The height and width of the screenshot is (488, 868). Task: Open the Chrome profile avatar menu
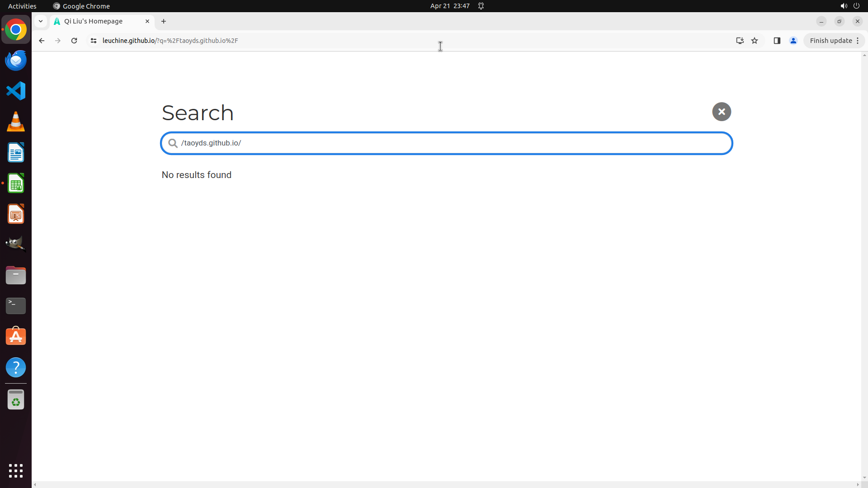(793, 41)
